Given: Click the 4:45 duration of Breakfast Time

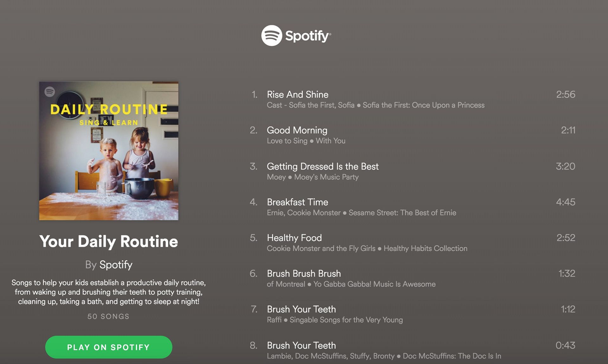Looking at the screenshot, I should [566, 202].
